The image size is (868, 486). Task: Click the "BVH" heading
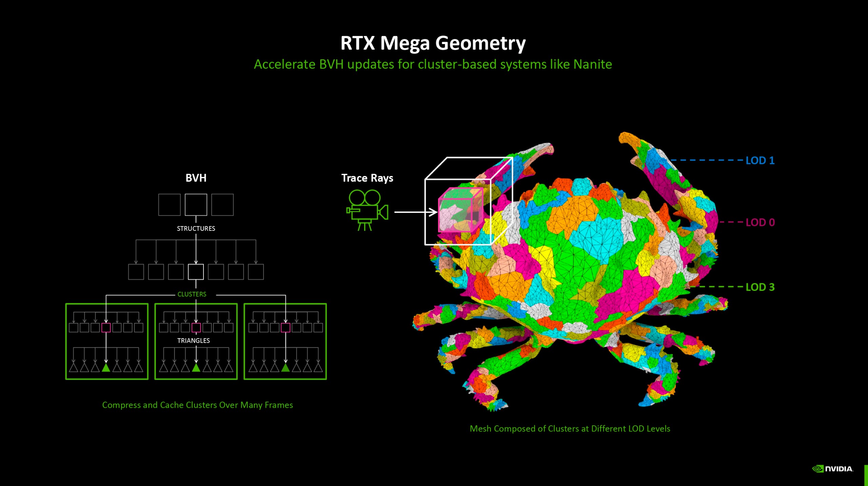coord(196,178)
